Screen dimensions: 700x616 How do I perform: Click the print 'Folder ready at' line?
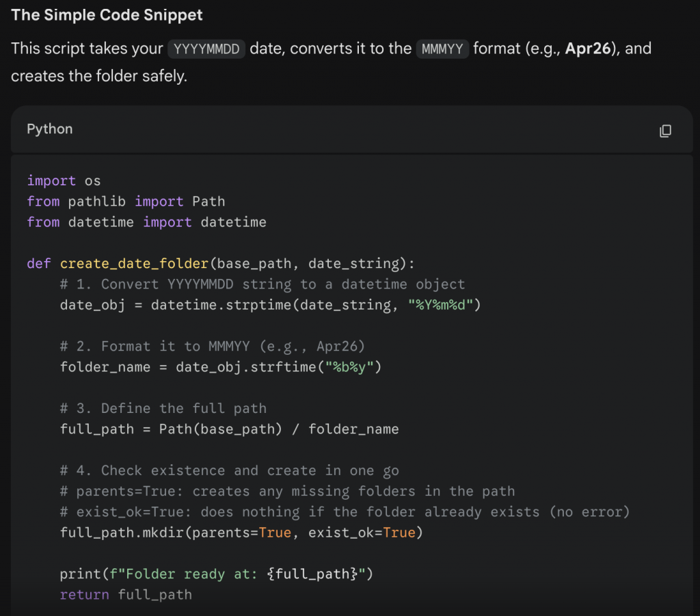pyautogui.click(x=217, y=574)
